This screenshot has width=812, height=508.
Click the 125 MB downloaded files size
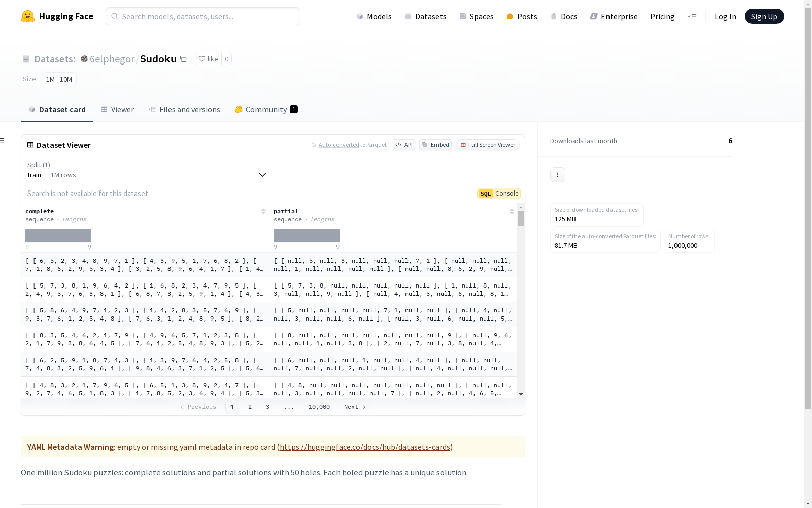[565, 219]
